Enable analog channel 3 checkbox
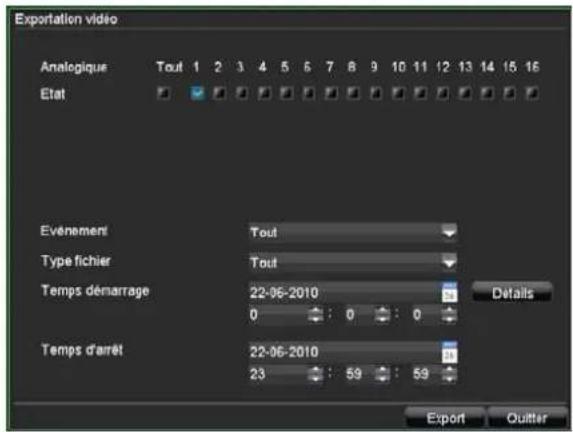This screenshot has height=432, width=573. click(242, 93)
